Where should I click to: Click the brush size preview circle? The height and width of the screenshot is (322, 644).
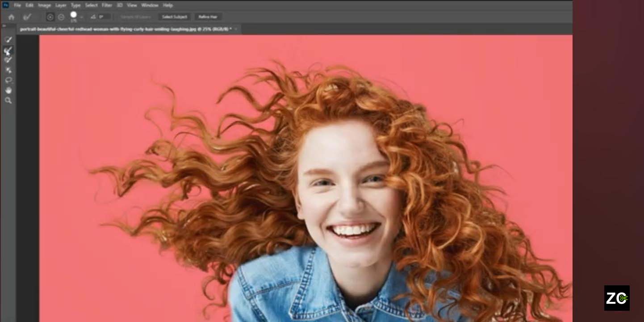coord(73,15)
